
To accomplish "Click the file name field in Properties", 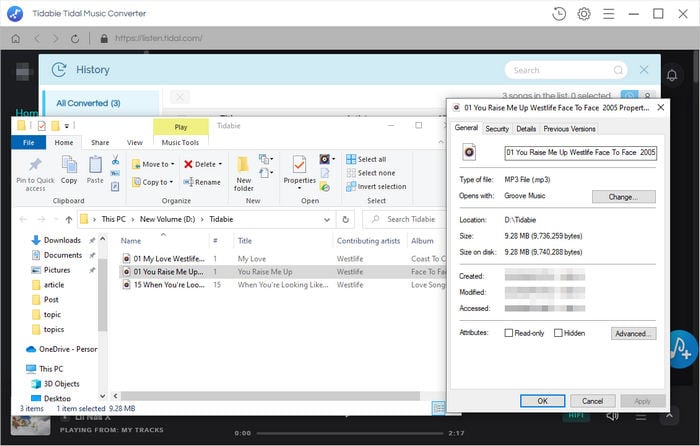I will (x=580, y=153).
